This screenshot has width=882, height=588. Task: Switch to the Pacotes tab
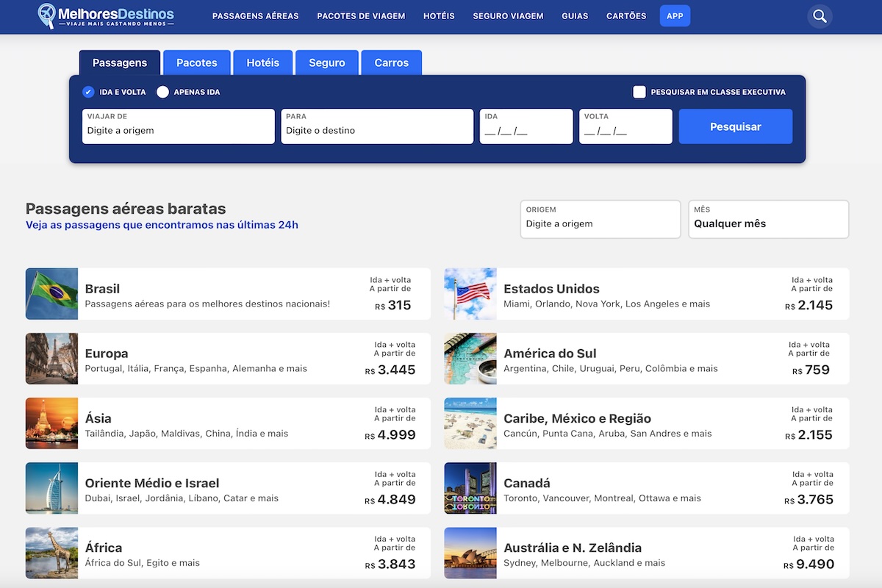196,62
